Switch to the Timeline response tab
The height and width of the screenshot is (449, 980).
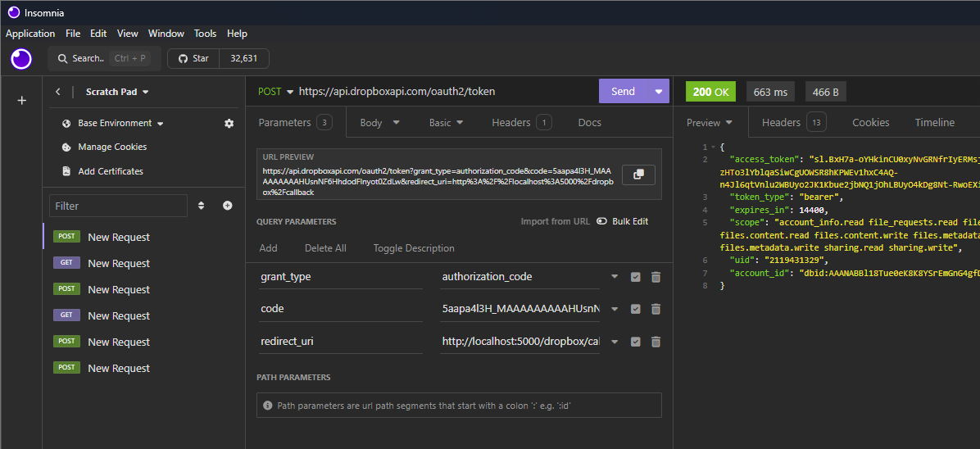(x=934, y=122)
